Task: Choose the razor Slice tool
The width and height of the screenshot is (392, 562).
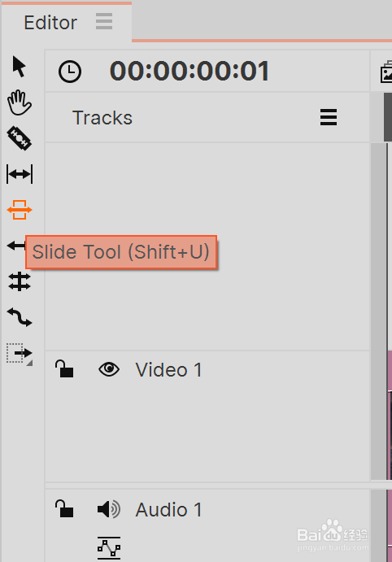Action: (20, 138)
